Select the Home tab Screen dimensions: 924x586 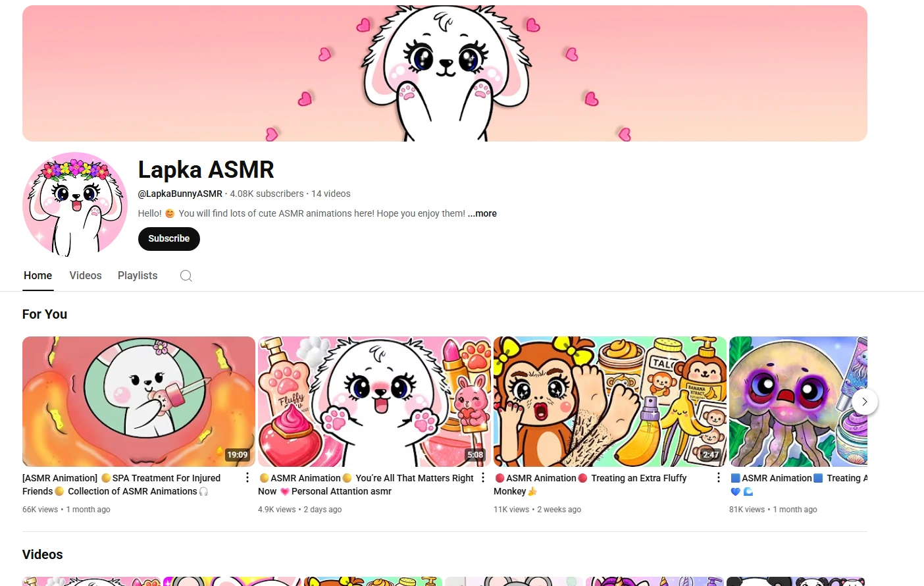[38, 275]
